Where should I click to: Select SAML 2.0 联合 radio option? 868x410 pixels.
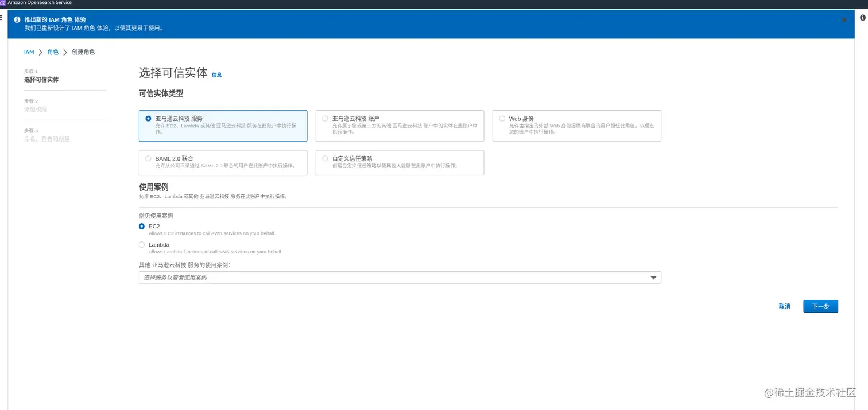148,159
